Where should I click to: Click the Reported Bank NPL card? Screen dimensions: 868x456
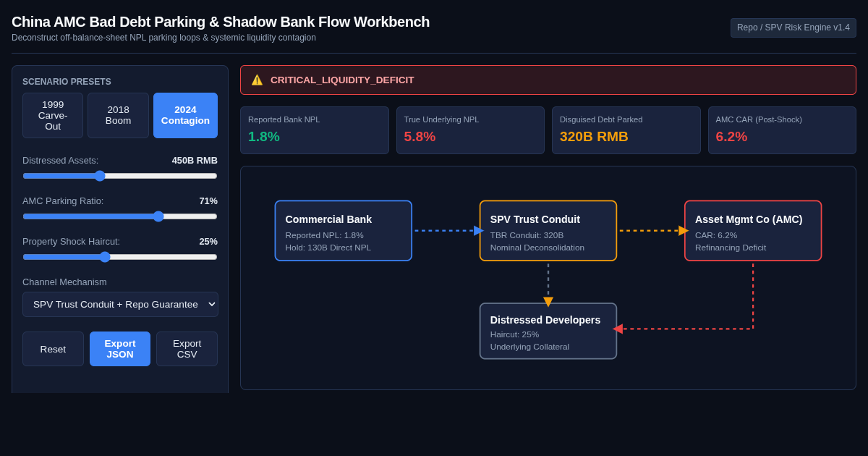click(x=315, y=130)
